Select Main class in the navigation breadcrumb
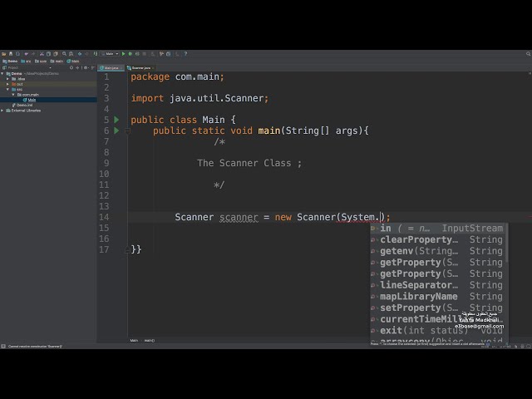The height and width of the screenshot is (399, 532). point(73,62)
